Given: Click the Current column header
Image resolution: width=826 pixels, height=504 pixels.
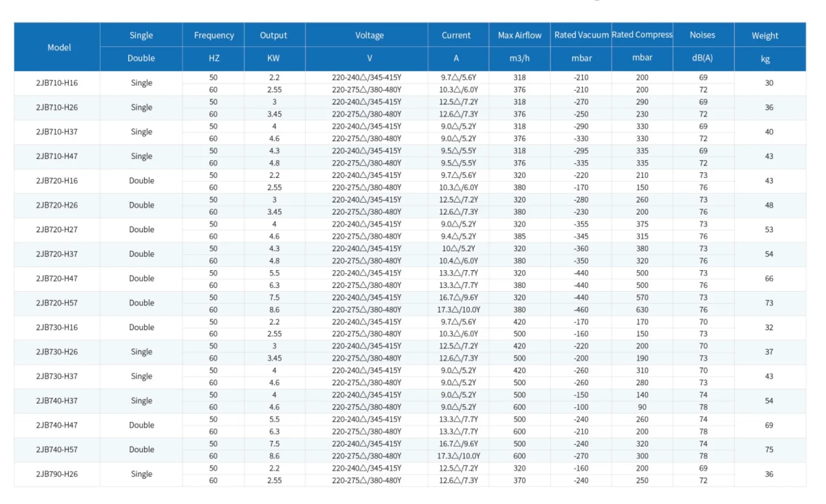Looking at the screenshot, I should [x=456, y=35].
